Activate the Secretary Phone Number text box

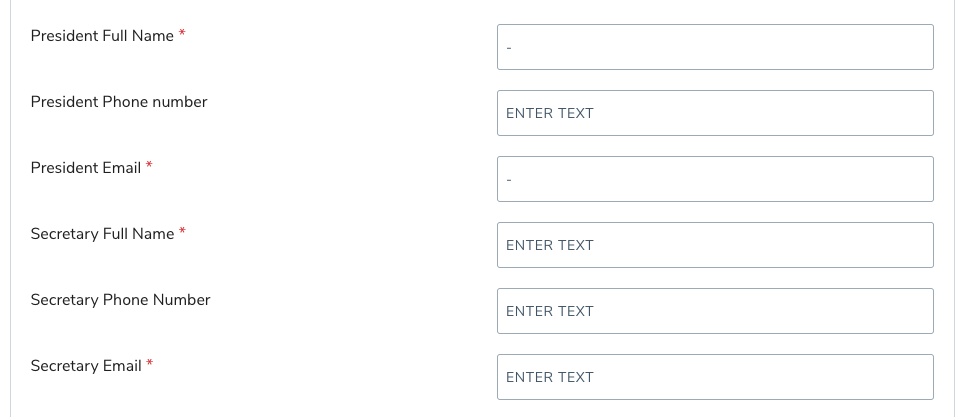714,311
